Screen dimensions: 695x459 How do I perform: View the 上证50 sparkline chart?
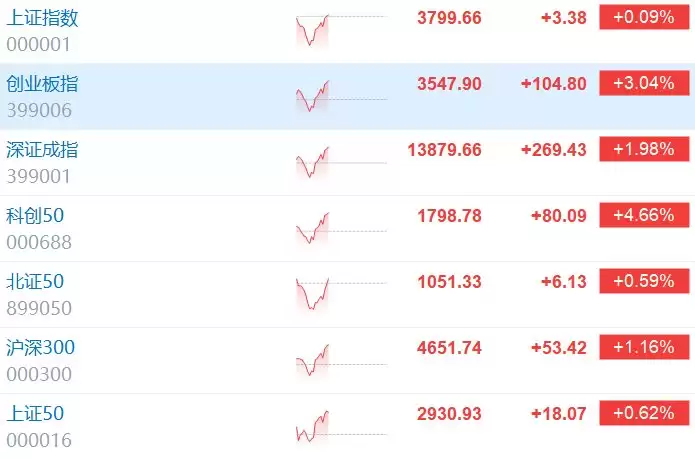(x=341, y=426)
